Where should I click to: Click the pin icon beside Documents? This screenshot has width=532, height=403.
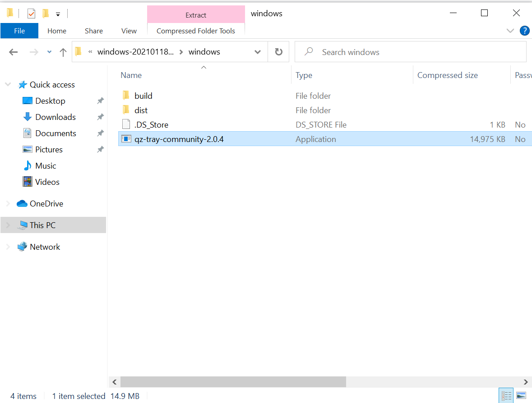101,133
